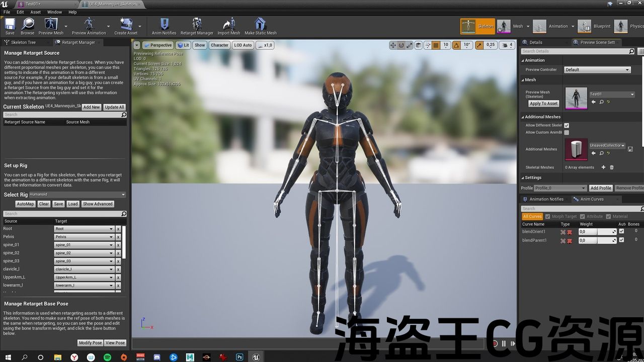The image size is (644, 362).
Task: Open Browse in content browser
Action: pos(28,26)
